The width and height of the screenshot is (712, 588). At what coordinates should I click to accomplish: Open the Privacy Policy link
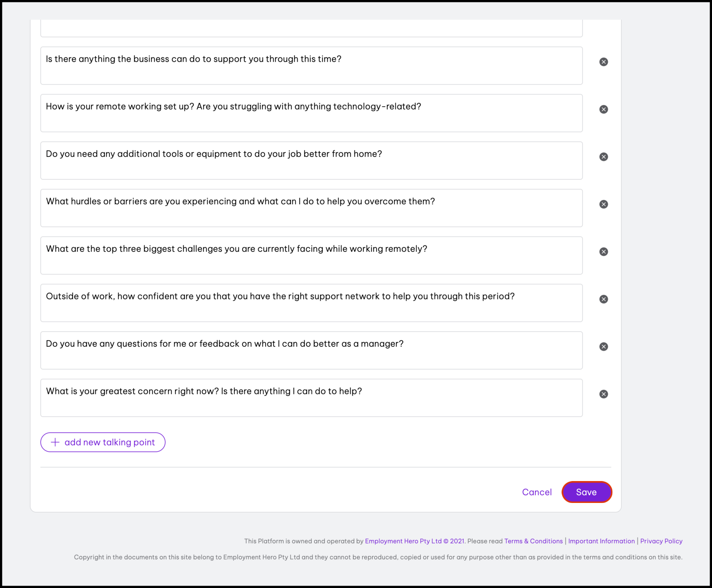[661, 541]
